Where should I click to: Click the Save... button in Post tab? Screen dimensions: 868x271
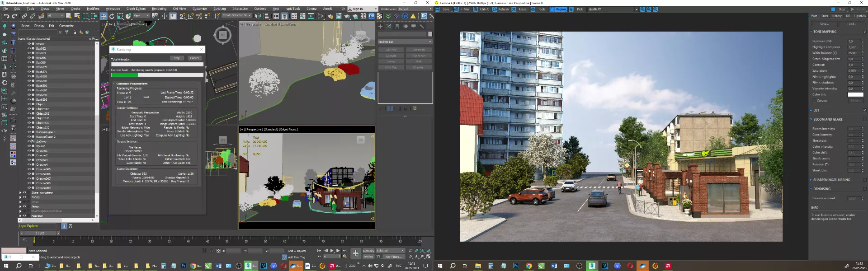(x=824, y=24)
